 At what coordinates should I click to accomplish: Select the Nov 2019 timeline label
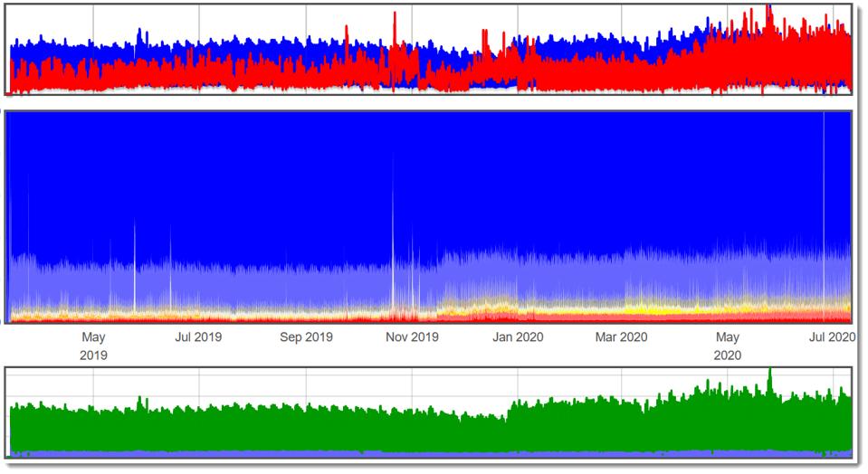coord(412,337)
